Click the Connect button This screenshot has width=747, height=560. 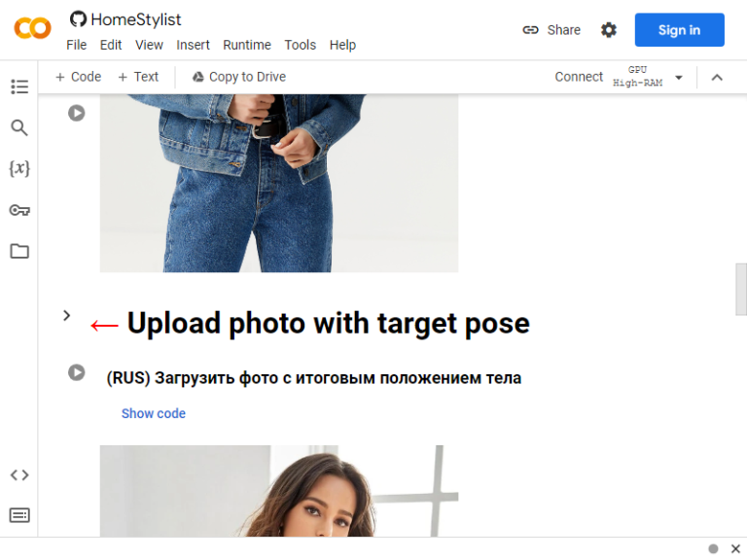[579, 77]
